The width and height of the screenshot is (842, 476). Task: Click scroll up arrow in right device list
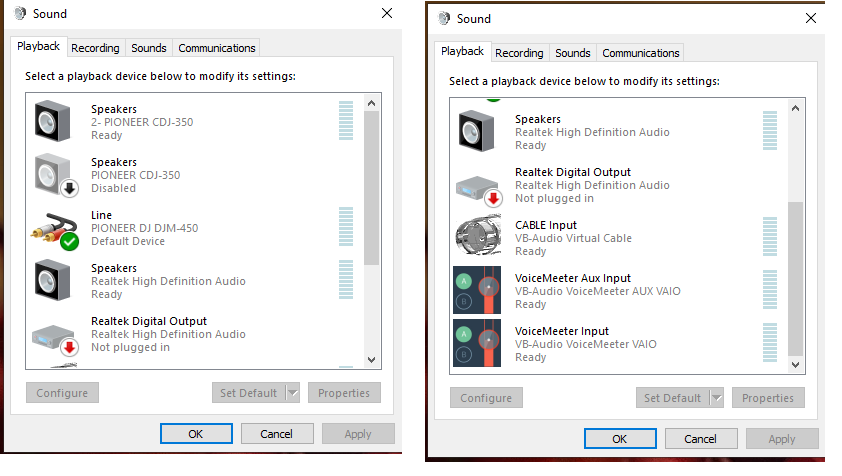[x=795, y=108]
